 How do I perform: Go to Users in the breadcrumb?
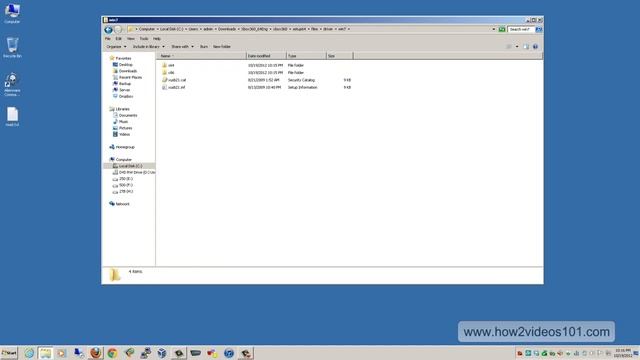pos(193,29)
